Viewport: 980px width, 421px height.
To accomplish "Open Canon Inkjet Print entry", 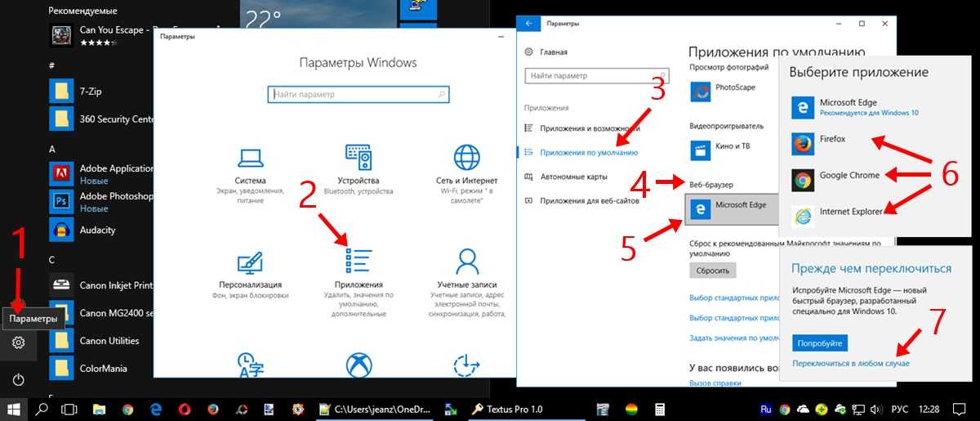I will [x=101, y=285].
